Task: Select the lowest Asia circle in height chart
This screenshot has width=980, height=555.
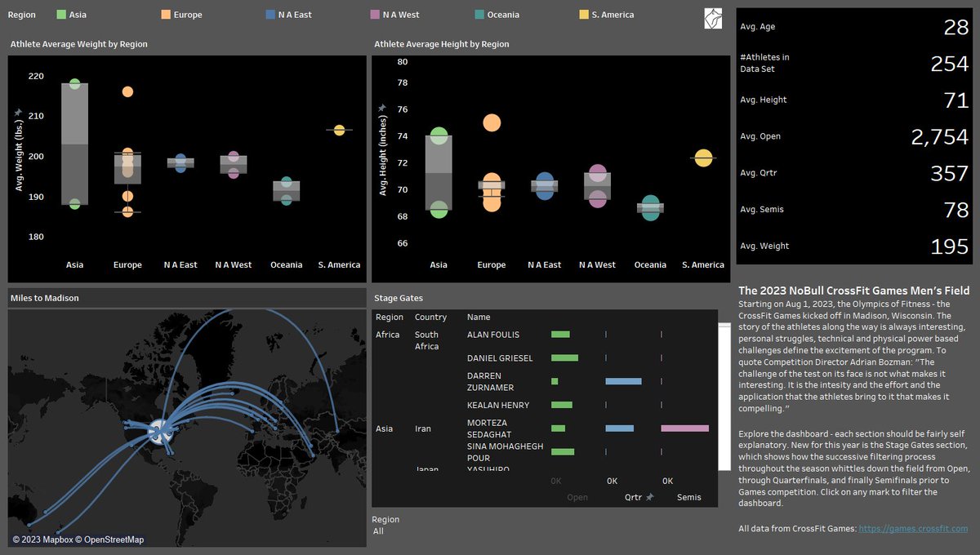Action: pos(439,209)
